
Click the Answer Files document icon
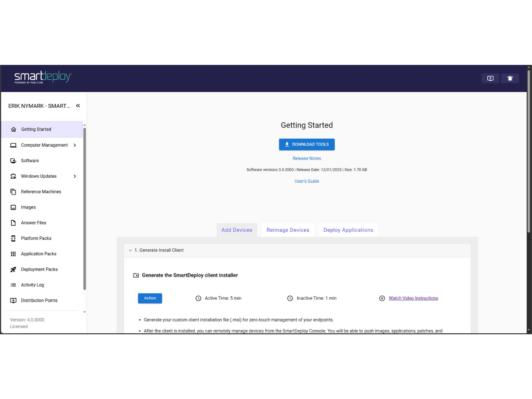click(13, 223)
